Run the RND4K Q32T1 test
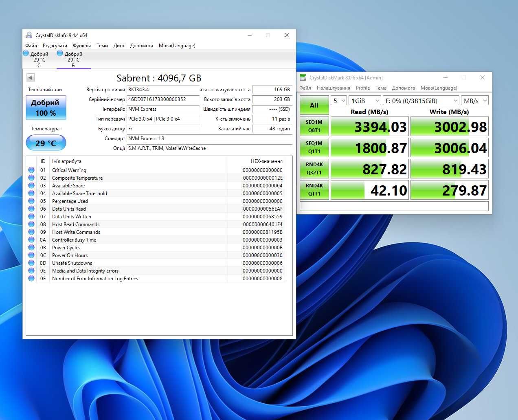Viewport: 518px width, 420px height. click(x=314, y=169)
